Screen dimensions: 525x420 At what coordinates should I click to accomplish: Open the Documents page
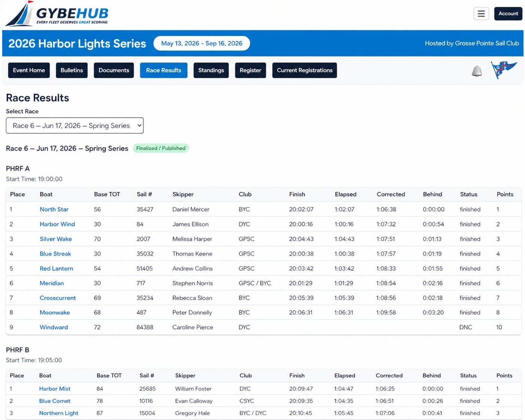pos(114,70)
